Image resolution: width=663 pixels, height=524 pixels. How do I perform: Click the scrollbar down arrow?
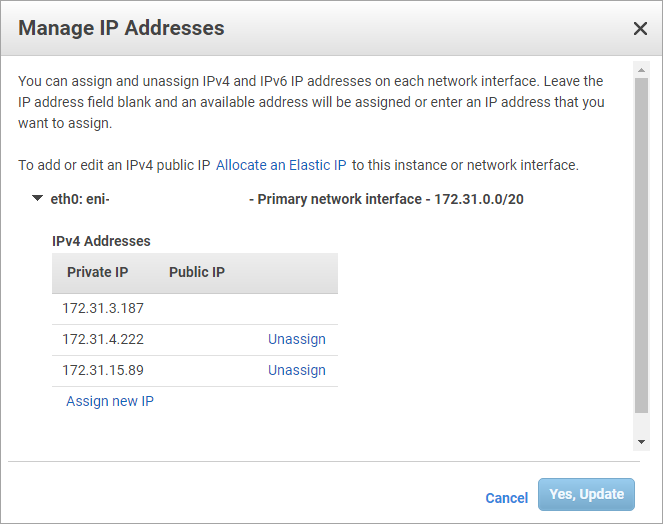[x=642, y=441]
